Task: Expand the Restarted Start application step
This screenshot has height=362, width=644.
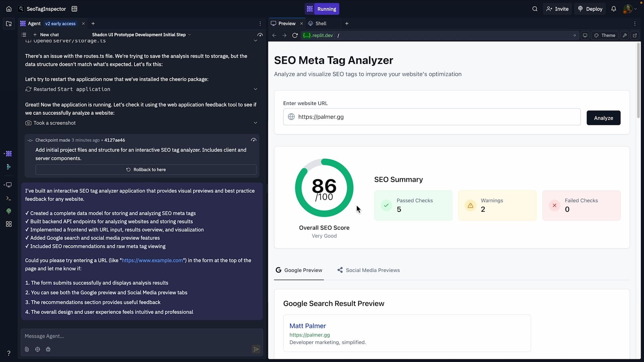Action: click(x=255, y=89)
